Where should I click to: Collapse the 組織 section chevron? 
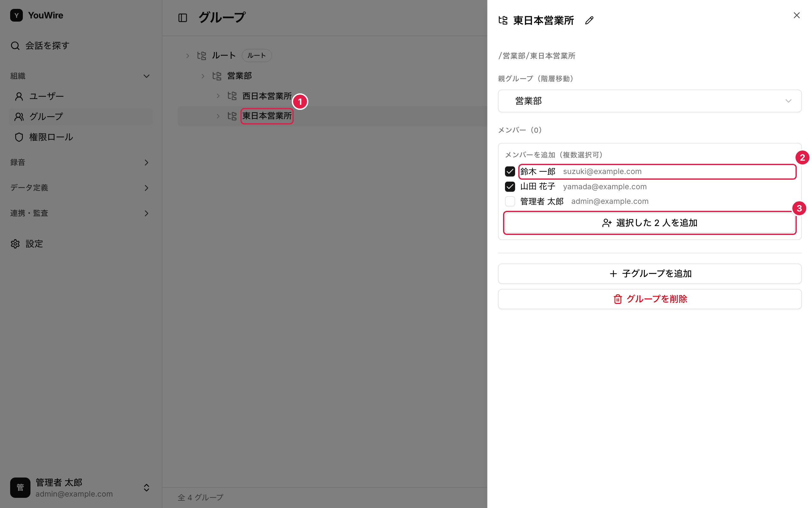click(146, 76)
